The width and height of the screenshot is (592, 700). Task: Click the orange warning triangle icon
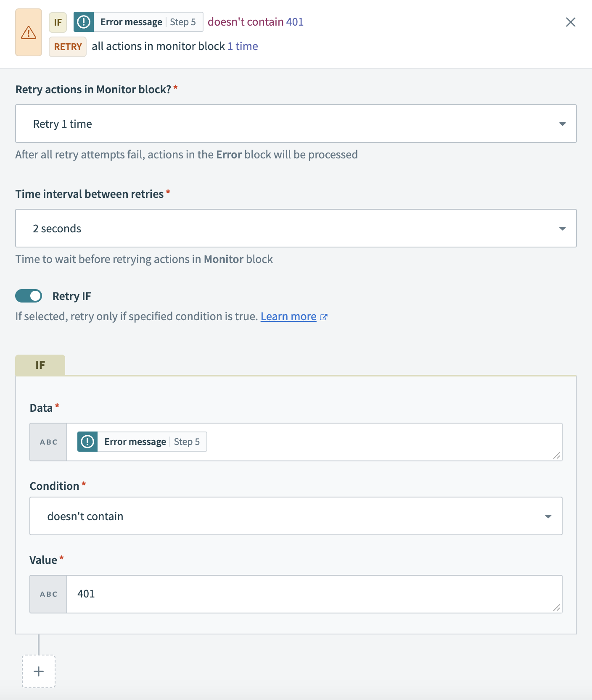click(29, 32)
